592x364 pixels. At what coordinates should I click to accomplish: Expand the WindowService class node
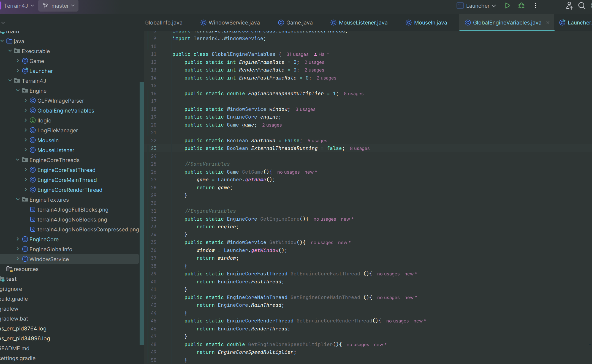[x=18, y=259]
